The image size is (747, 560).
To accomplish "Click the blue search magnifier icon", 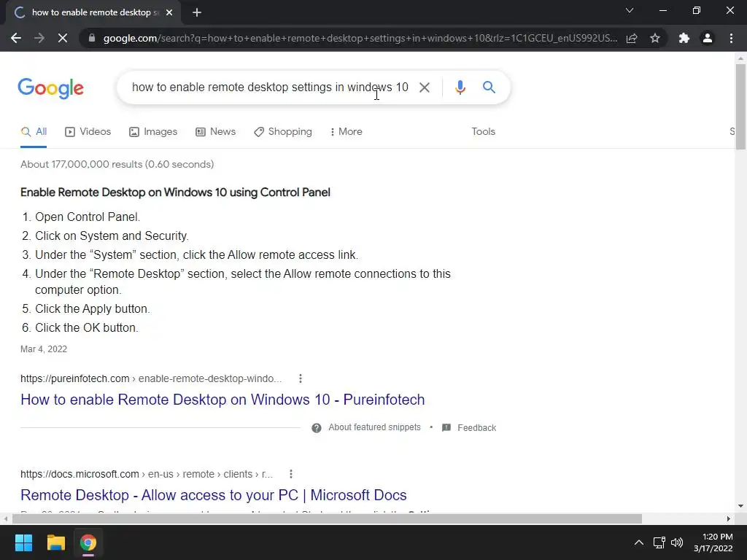I will pos(489,87).
